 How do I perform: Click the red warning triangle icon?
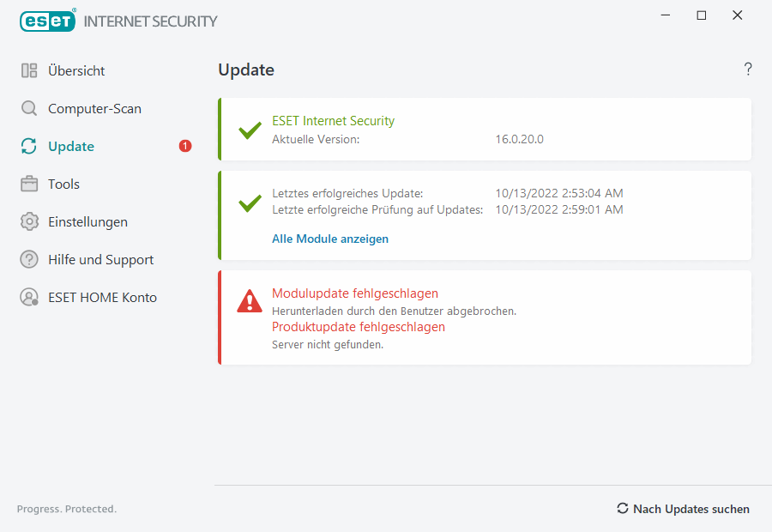tap(250, 300)
